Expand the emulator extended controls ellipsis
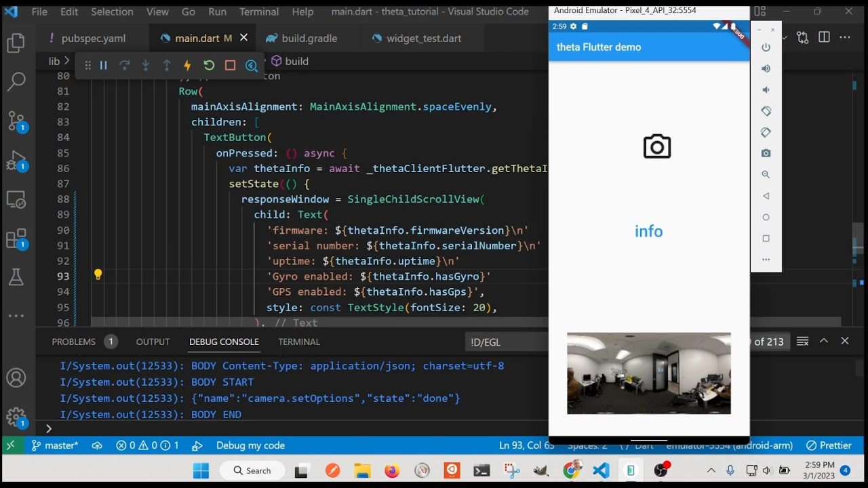This screenshot has height=488, width=868. coord(766,260)
